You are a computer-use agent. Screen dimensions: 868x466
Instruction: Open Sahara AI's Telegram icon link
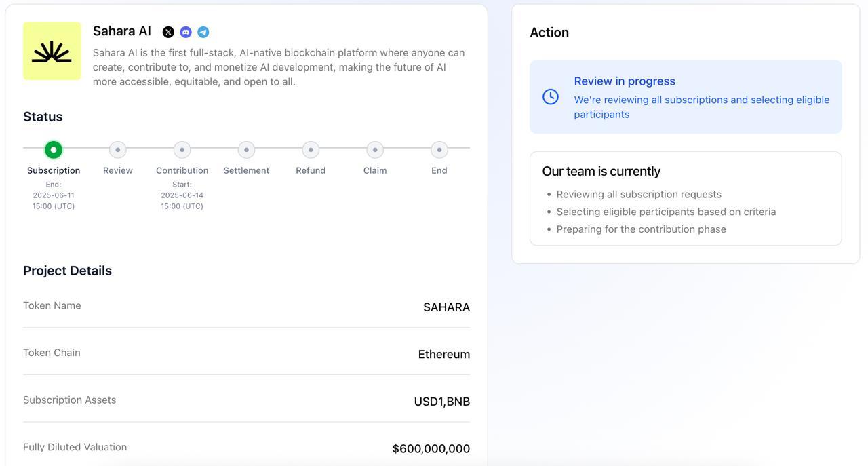click(203, 32)
